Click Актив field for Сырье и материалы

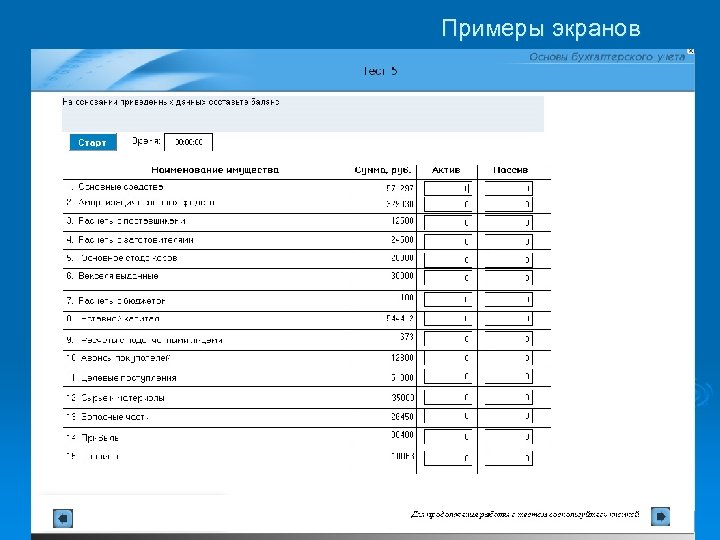448,397
